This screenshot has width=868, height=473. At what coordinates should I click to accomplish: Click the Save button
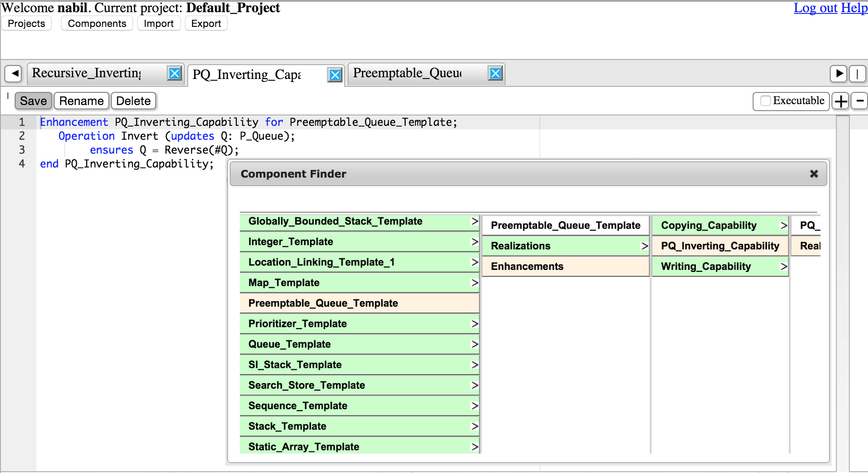click(33, 101)
